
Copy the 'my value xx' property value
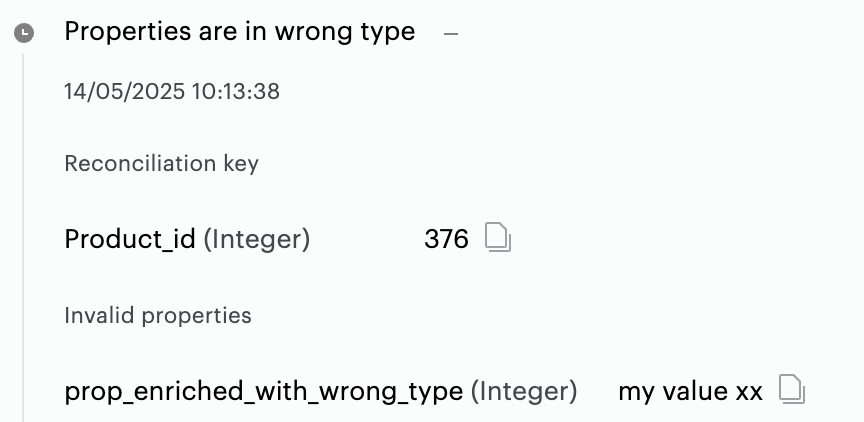[792, 390]
